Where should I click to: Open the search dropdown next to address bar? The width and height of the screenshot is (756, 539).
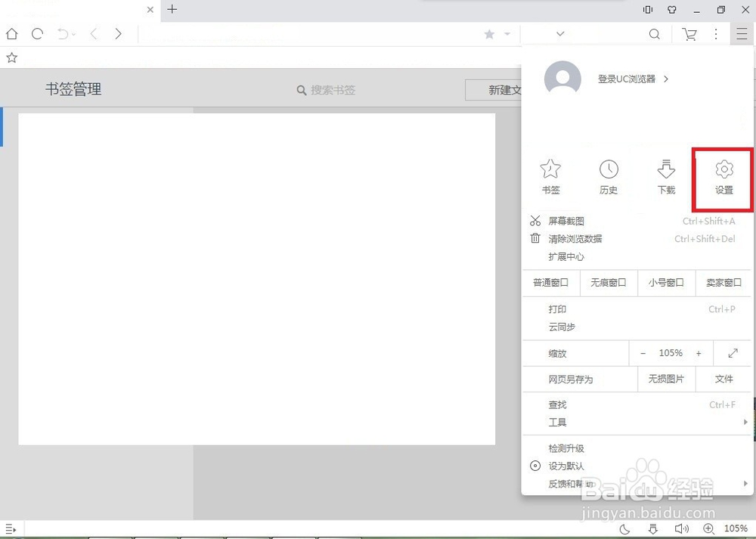(x=558, y=33)
